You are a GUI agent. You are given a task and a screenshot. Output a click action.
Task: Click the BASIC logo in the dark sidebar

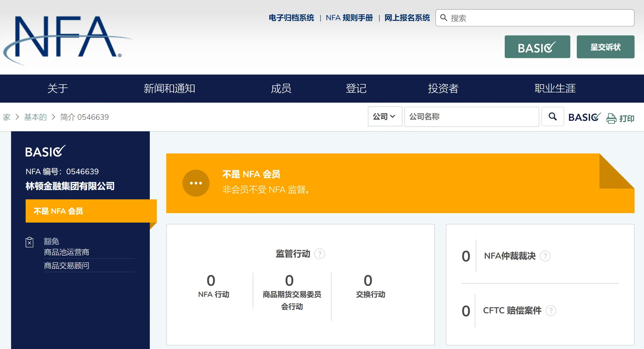tap(45, 151)
